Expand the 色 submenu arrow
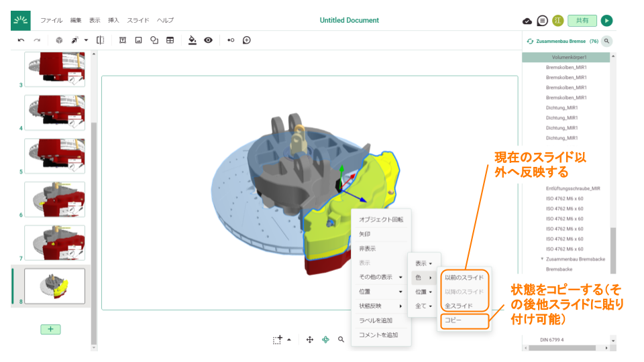 430,278
